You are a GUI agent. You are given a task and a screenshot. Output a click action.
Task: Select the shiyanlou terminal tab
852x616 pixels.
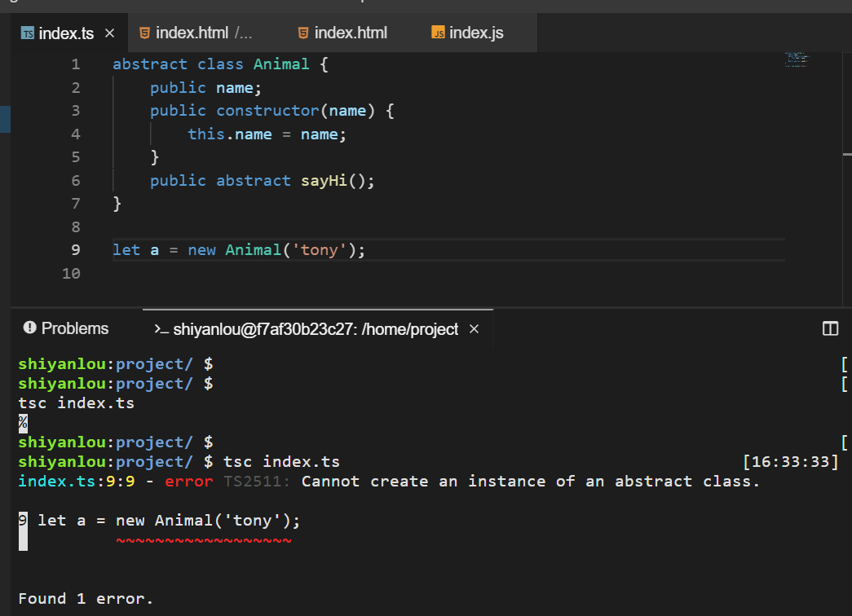(x=318, y=328)
